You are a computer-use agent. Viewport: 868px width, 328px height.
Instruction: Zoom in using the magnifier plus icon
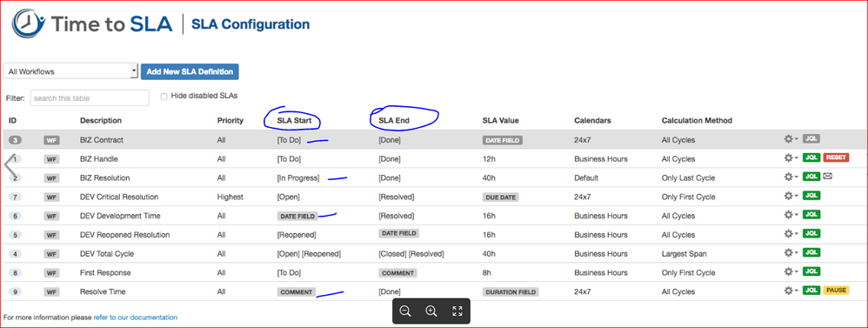coord(431,311)
